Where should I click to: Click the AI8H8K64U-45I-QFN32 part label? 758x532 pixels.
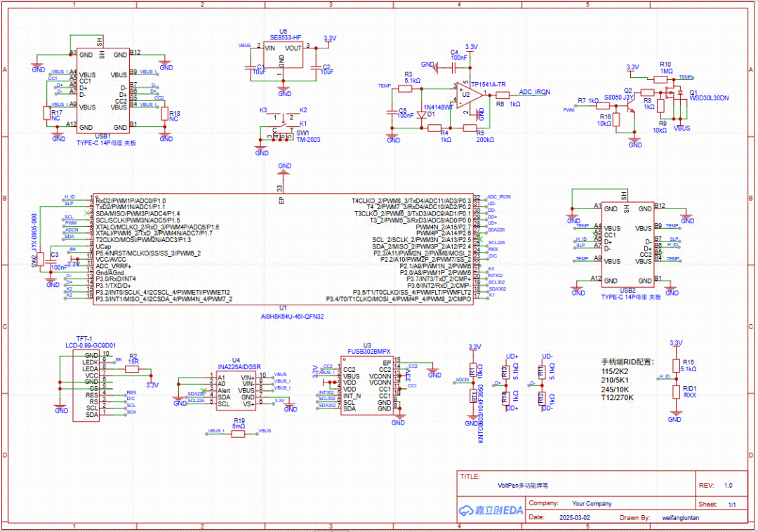click(x=292, y=317)
